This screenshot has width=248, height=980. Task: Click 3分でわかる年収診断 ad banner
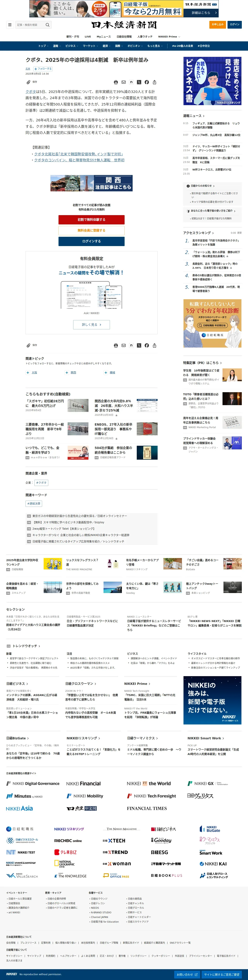point(212,323)
